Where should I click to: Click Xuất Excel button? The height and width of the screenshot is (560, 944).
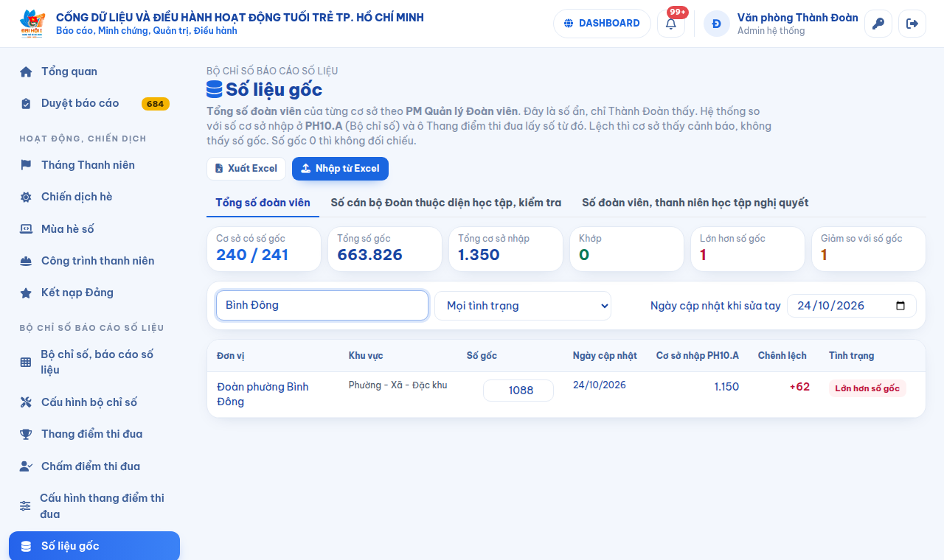246,169
